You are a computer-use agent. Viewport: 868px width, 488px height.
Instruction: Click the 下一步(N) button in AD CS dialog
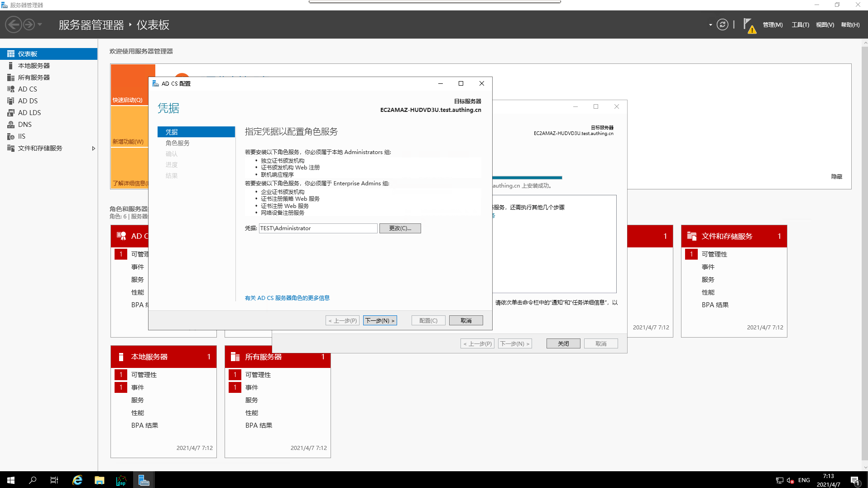coord(380,320)
